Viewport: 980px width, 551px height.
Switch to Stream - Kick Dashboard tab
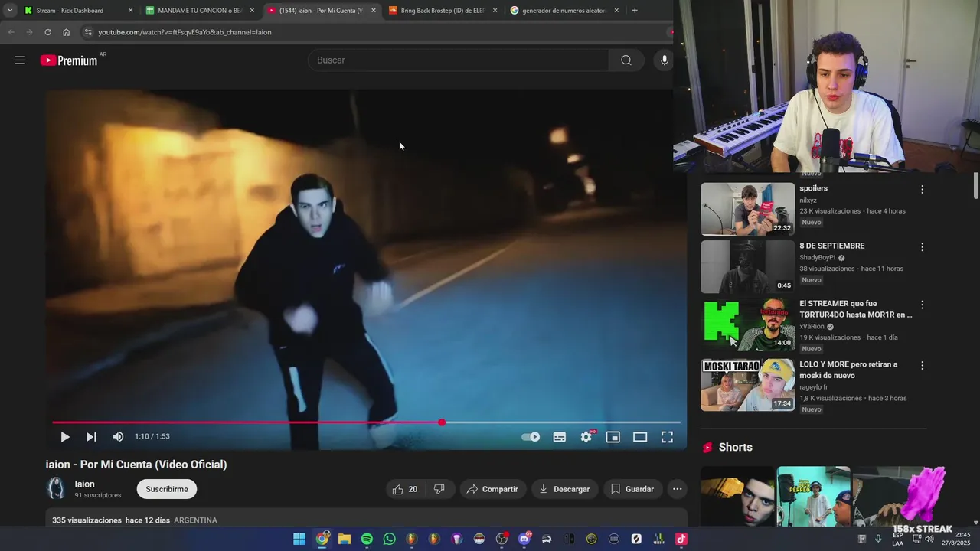click(x=77, y=11)
